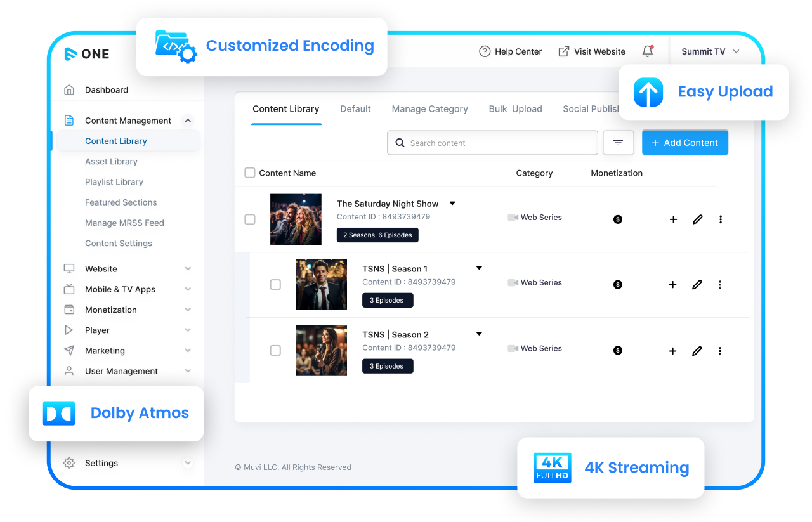The height and width of the screenshot is (522, 812).
Task: Click the Settings gear icon in sidebar
Action: (x=69, y=463)
